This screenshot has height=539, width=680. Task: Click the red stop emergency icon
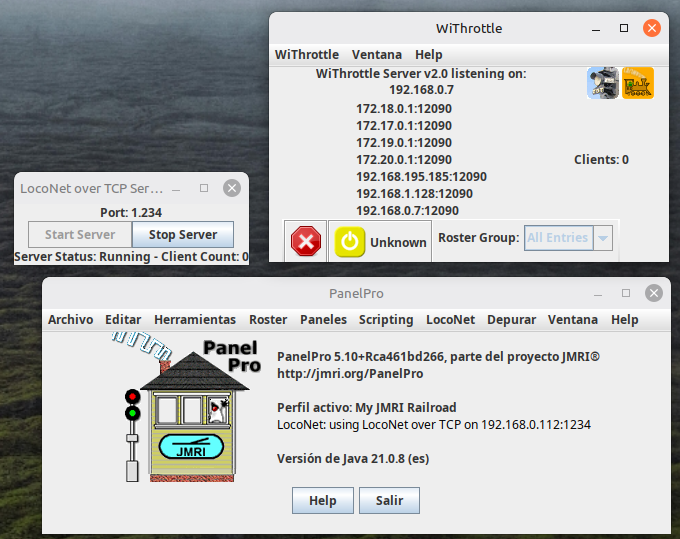306,241
